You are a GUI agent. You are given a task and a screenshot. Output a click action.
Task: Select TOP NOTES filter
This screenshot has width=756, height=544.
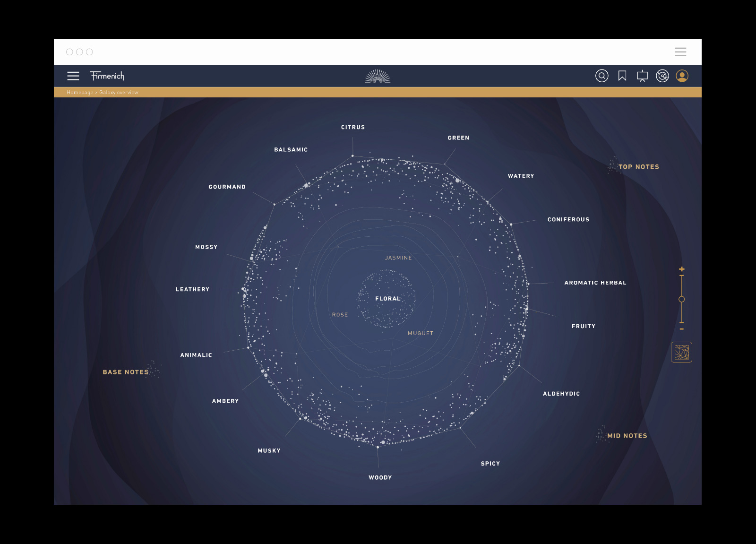click(638, 167)
